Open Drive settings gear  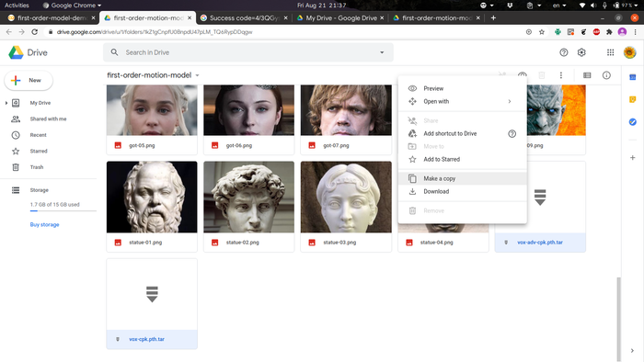point(581,52)
